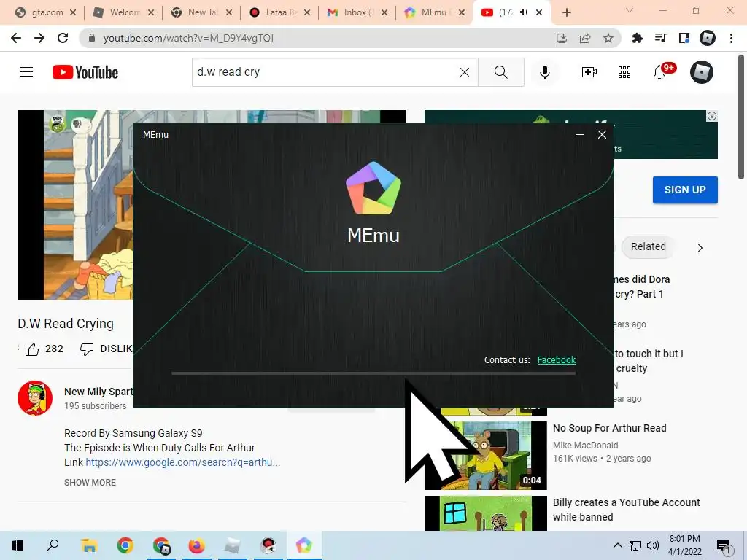This screenshot has width=747, height=560.
Task: Switch to the Welcome tab
Action: [x=123, y=12]
